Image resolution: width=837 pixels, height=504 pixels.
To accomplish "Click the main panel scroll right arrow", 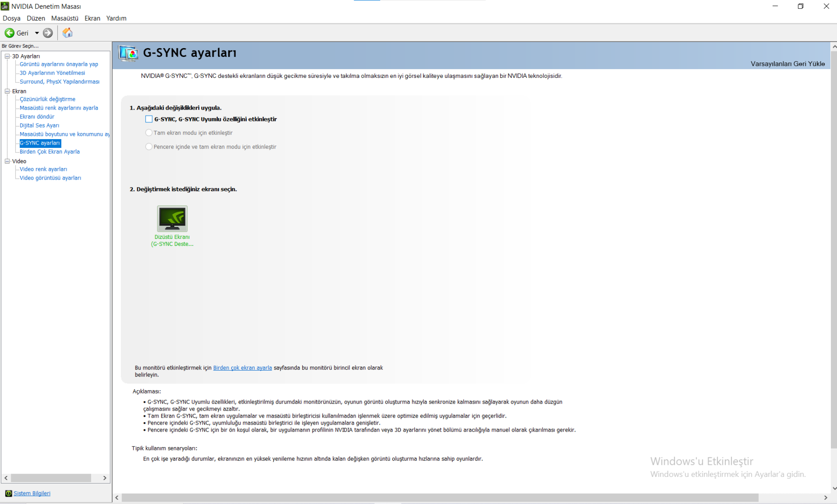I will pyautogui.click(x=826, y=498).
